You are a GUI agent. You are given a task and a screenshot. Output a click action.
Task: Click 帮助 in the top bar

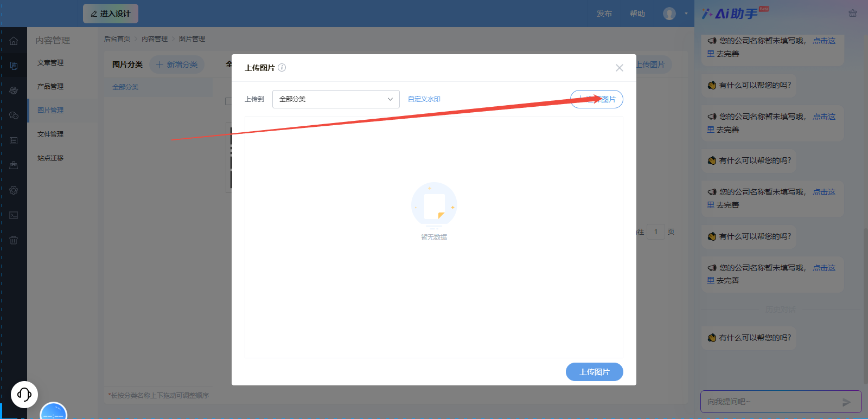click(637, 14)
